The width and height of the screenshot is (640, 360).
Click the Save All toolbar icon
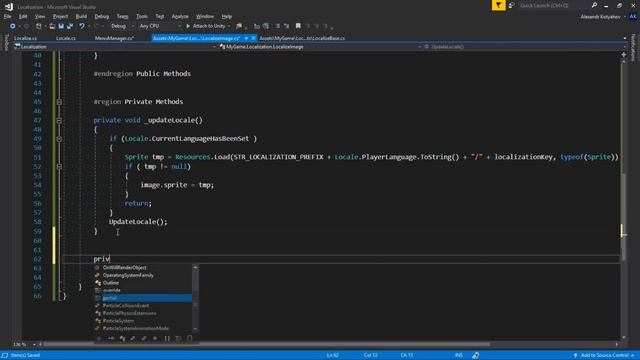pyautogui.click(x=70, y=26)
